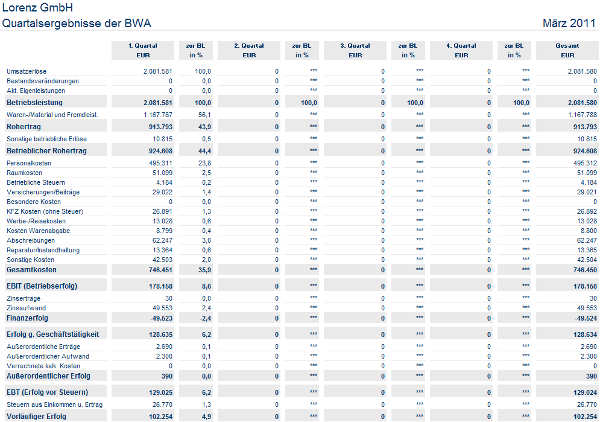
Task: Click the Außerordentlicher Erfolg row label
Action: coord(49,376)
